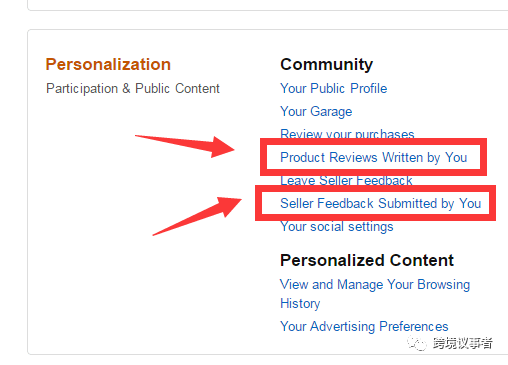
Task: Click the red frame edge around Seller Feedback Submitted
Action: click(375, 189)
